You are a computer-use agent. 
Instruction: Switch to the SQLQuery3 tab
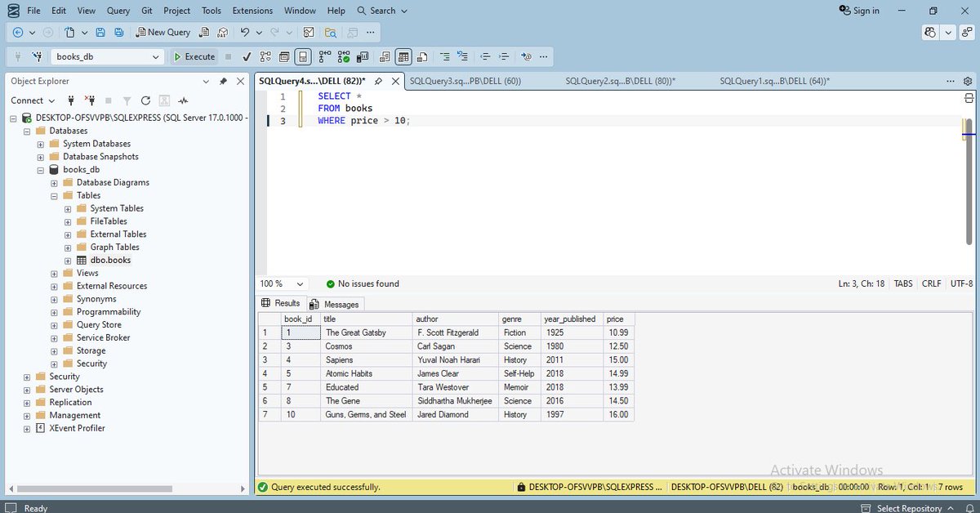point(465,81)
